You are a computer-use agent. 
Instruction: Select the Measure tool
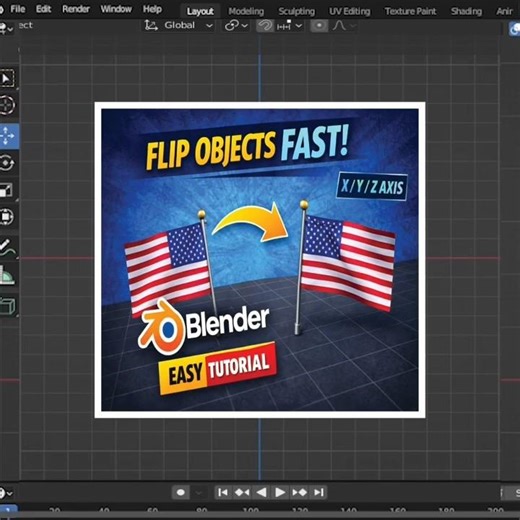[7, 275]
